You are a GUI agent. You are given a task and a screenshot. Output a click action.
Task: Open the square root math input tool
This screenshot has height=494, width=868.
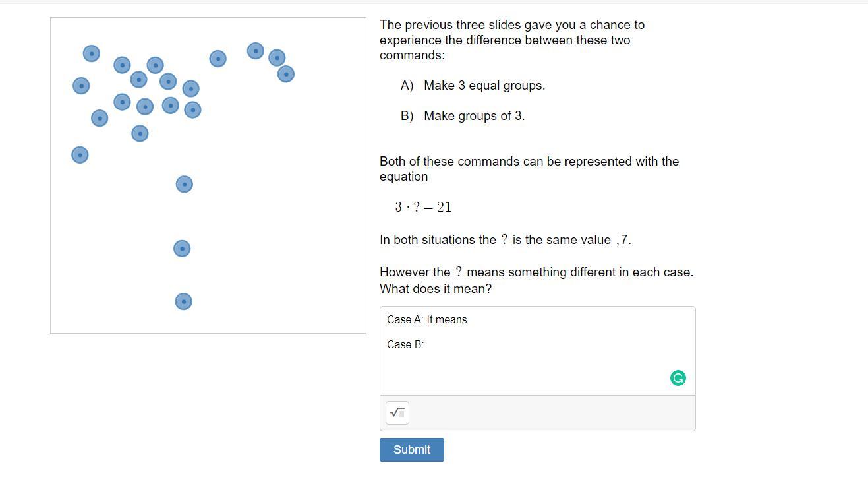(397, 413)
